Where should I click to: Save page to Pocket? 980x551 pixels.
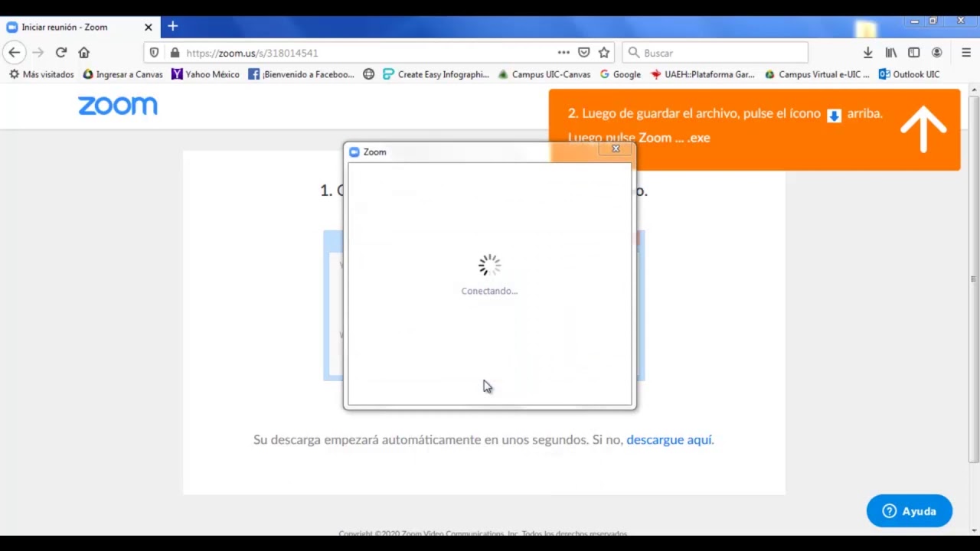(583, 53)
